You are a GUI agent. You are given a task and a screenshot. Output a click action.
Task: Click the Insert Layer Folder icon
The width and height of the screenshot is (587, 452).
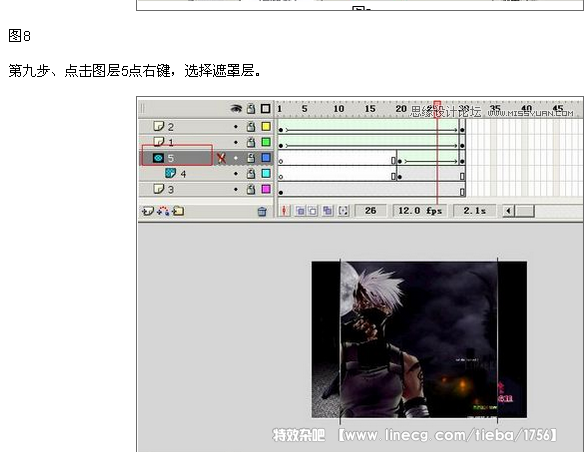[178, 211]
